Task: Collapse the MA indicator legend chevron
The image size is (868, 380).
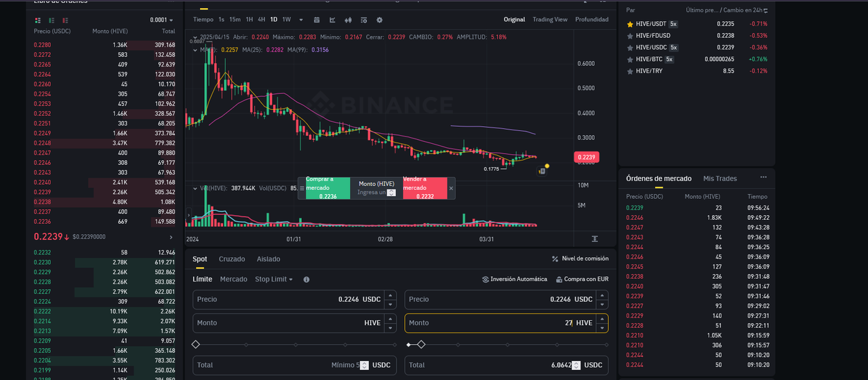Action: [197, 50]
